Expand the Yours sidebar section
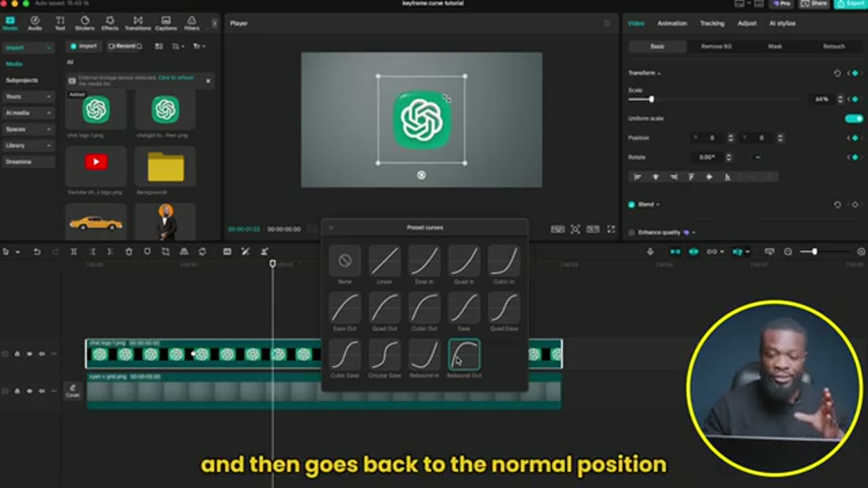Image resolution: width=868 pixels, height=488 pixels. 28,96
